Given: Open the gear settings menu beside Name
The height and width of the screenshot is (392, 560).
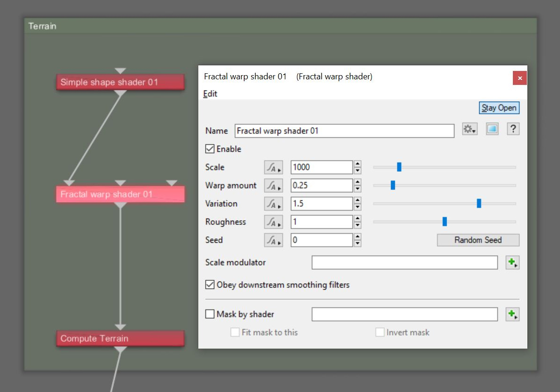Looking at the screenshot, I should tap(469, 129).
